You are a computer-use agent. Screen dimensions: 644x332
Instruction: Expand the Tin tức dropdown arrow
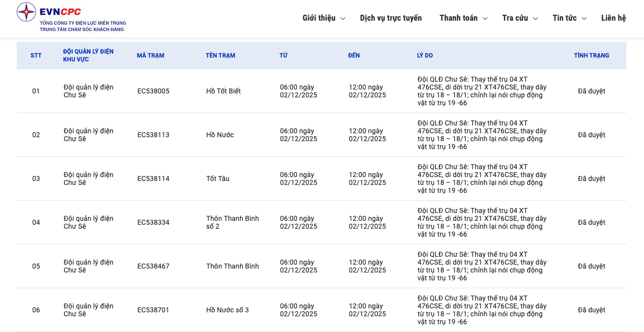pos(584,19)
